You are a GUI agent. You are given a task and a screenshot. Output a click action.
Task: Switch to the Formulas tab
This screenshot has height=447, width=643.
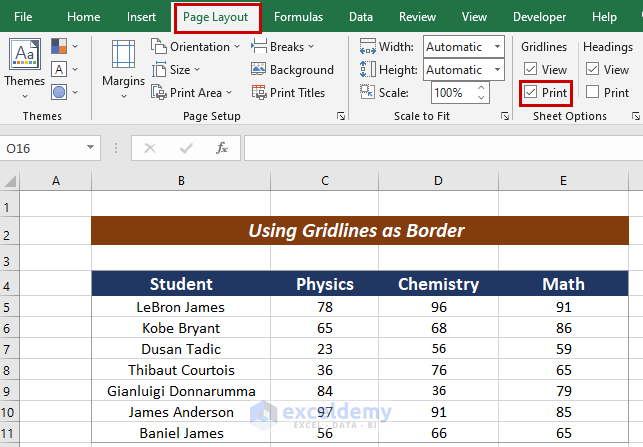[298, 17]
